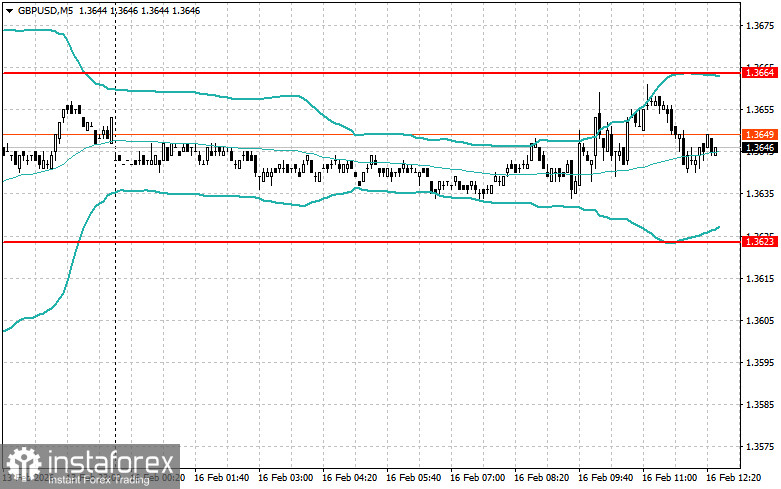
Task: Open the chart menu triangle beside GBPUSD
Action: coord(9,10)
